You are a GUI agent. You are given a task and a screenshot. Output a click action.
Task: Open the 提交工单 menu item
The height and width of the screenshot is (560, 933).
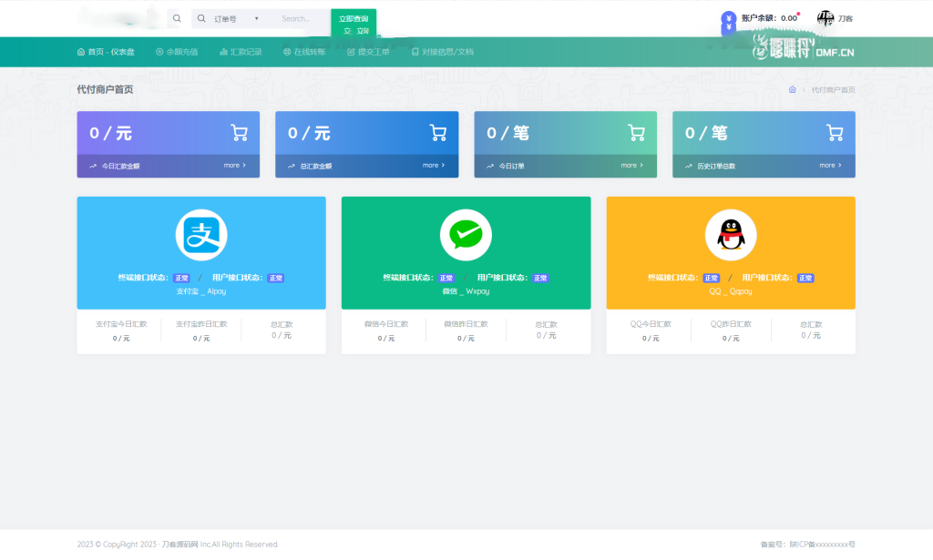[x=368, y=52]
